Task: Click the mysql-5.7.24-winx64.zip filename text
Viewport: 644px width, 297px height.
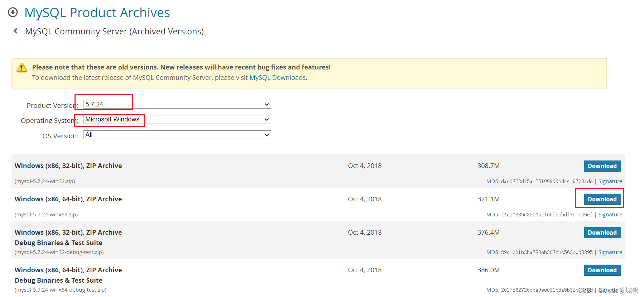Action: (46, 215)
